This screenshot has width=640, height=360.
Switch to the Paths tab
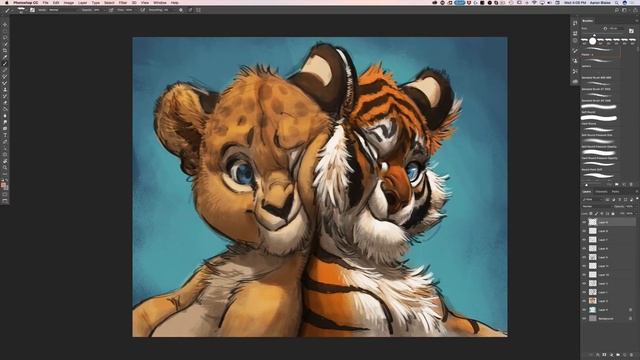616,191
